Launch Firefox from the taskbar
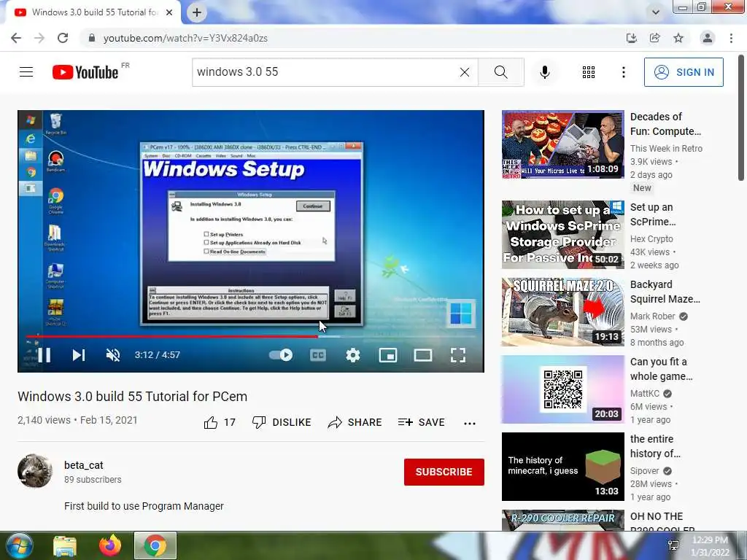 [110, 545]
